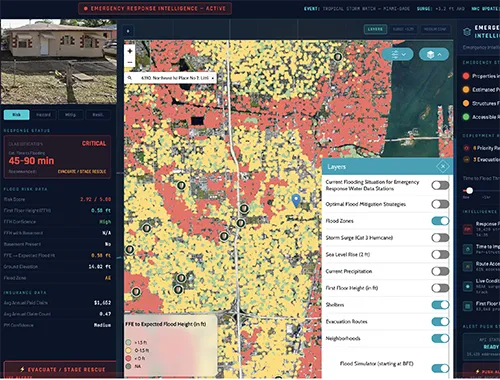This screenshot has width=500, height=380.
Task: Adjust the Time to Flood slider handle
Action: click(469, 191)
